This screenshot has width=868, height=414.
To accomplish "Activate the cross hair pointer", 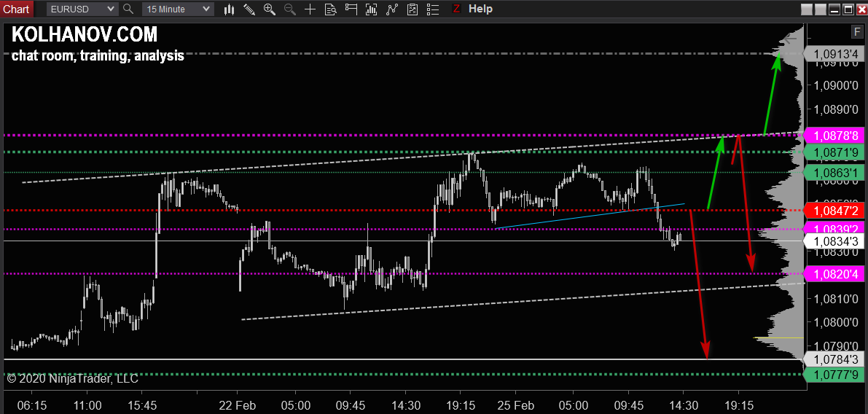I will point(310,9).
